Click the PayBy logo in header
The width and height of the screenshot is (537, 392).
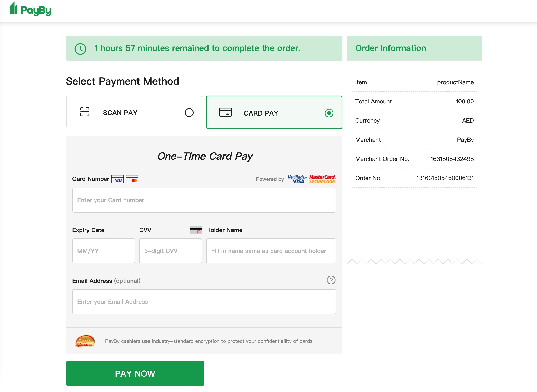[30, 10]
